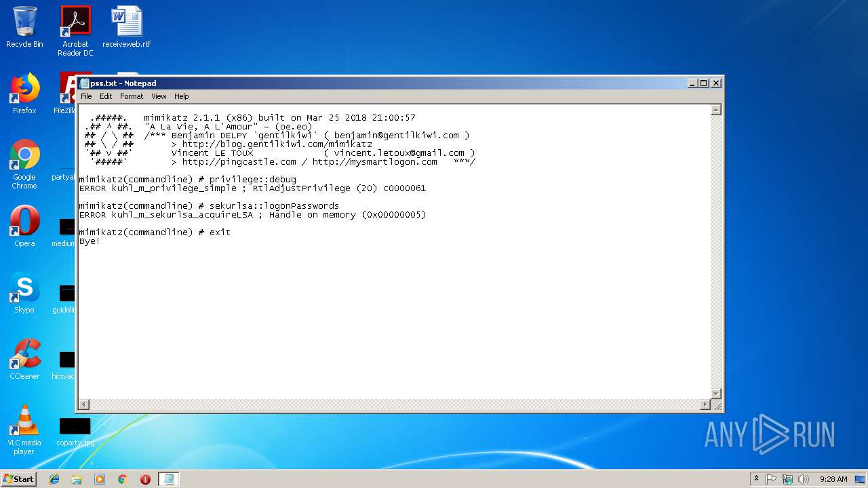This screenshot has height=488, width=868.
Task: Launch Opera desktop shortcut
Action: pos(24,226)
